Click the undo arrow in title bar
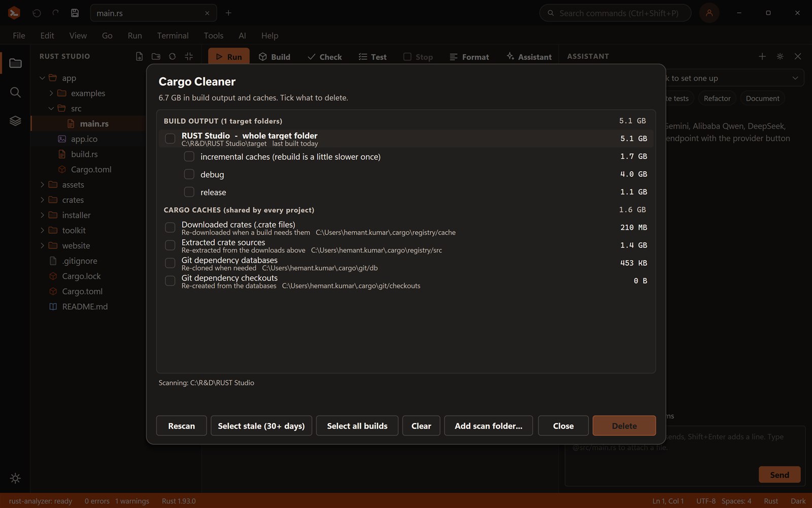 37,13
